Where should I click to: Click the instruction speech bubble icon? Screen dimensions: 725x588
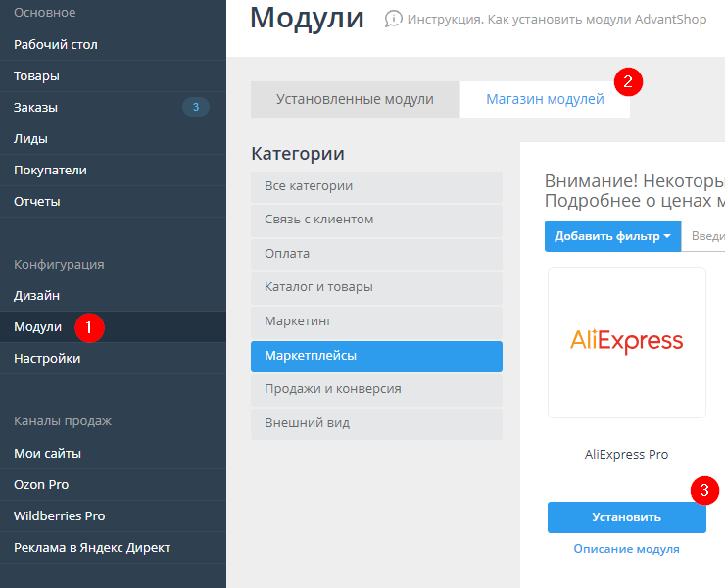tap(394, 19)
